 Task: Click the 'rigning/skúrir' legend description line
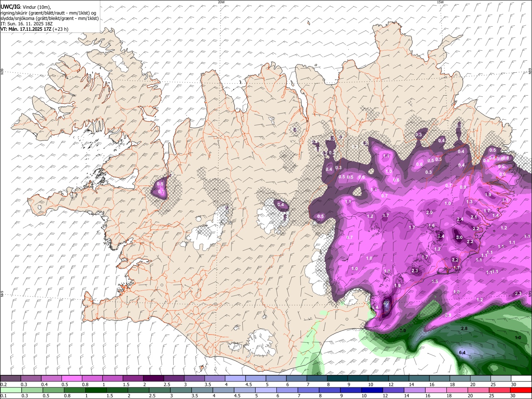click(48, 12)
